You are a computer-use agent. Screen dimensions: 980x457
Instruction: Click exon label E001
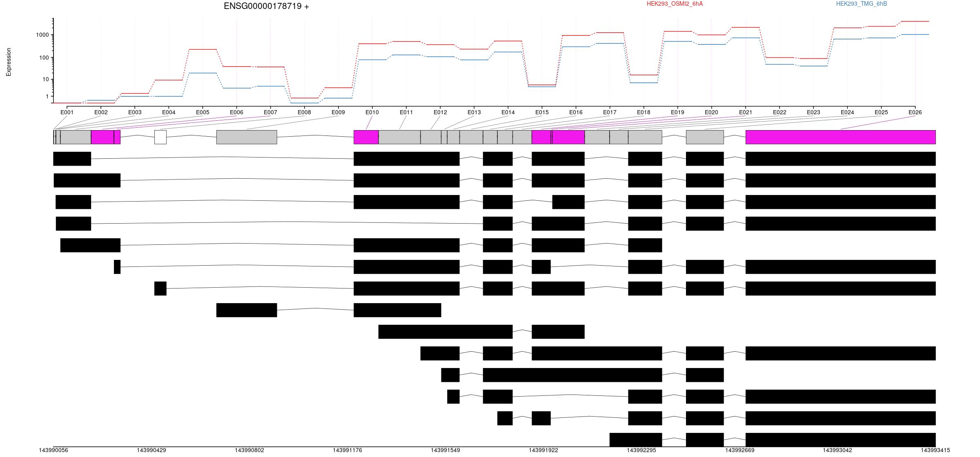click(x=67, y=112)
